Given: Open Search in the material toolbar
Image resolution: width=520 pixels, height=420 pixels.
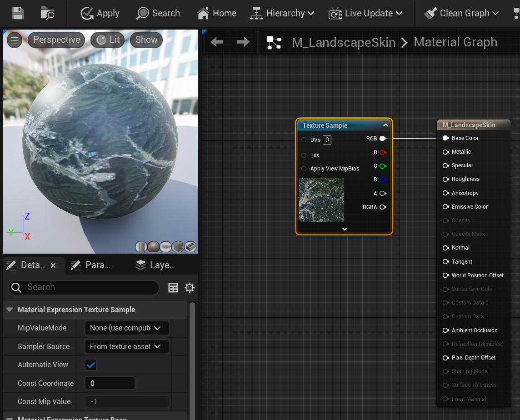Looking at the screenshot, I should click(x=158, y=13).
